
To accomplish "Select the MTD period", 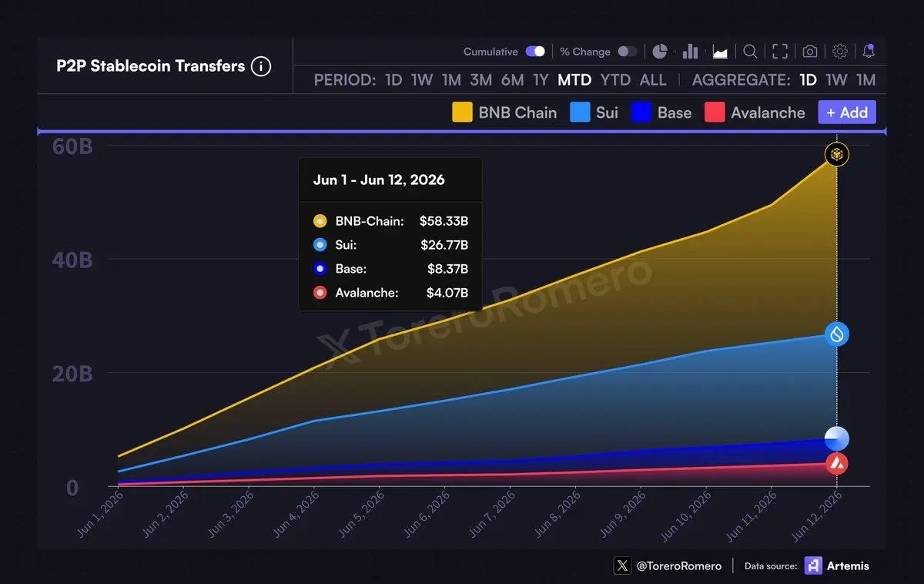I will click(574, 80).
